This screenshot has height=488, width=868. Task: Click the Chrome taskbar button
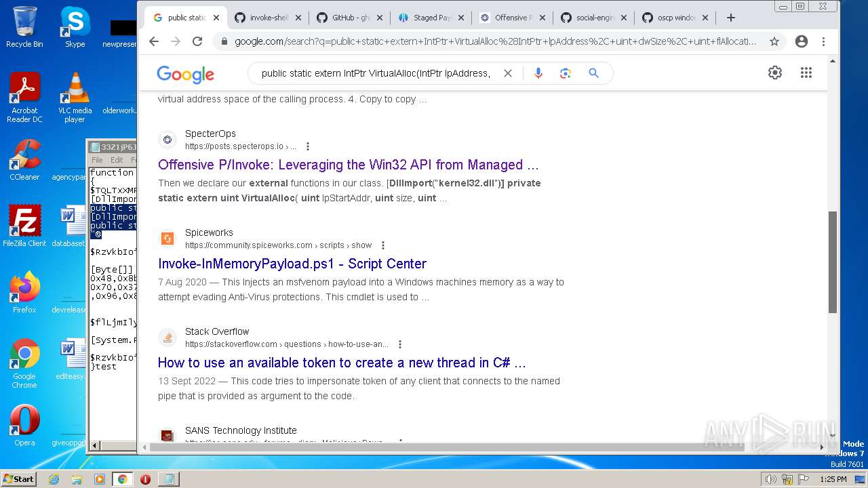[122, 479]
